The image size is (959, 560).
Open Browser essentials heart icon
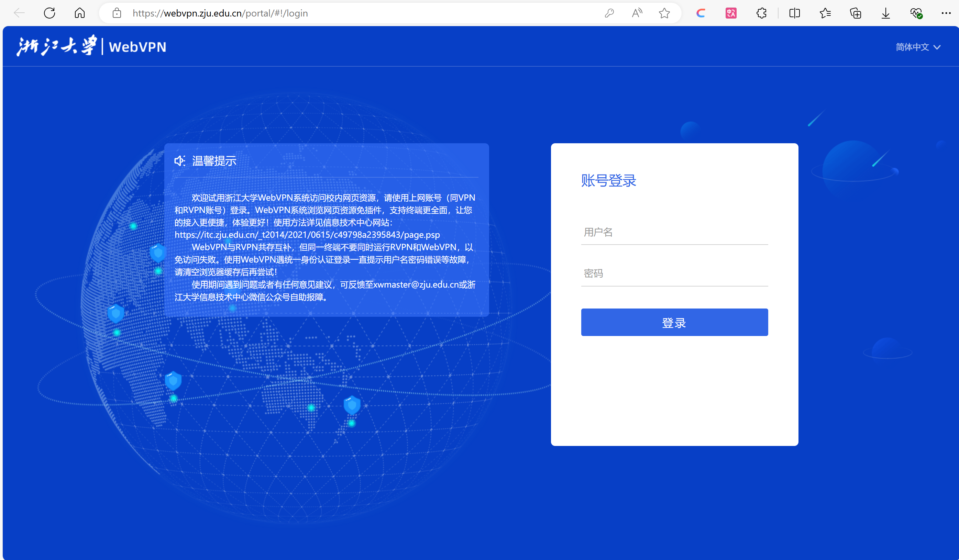(916, 13)
